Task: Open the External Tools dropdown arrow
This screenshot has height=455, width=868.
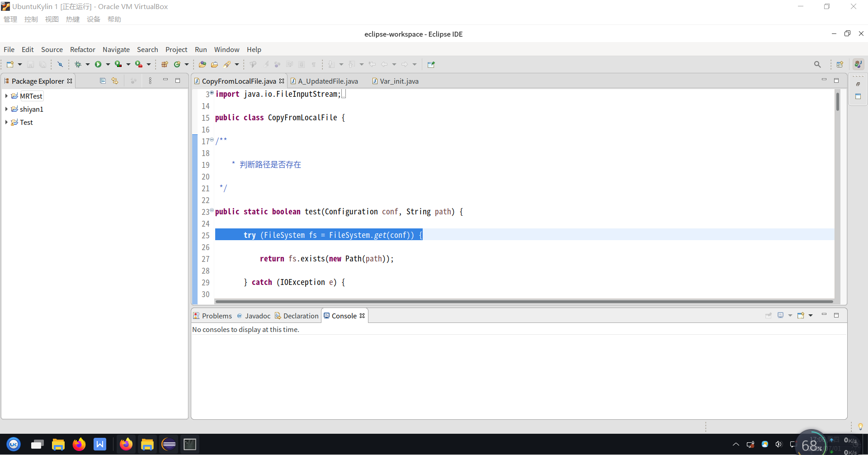Action: (x=149, y=64)
